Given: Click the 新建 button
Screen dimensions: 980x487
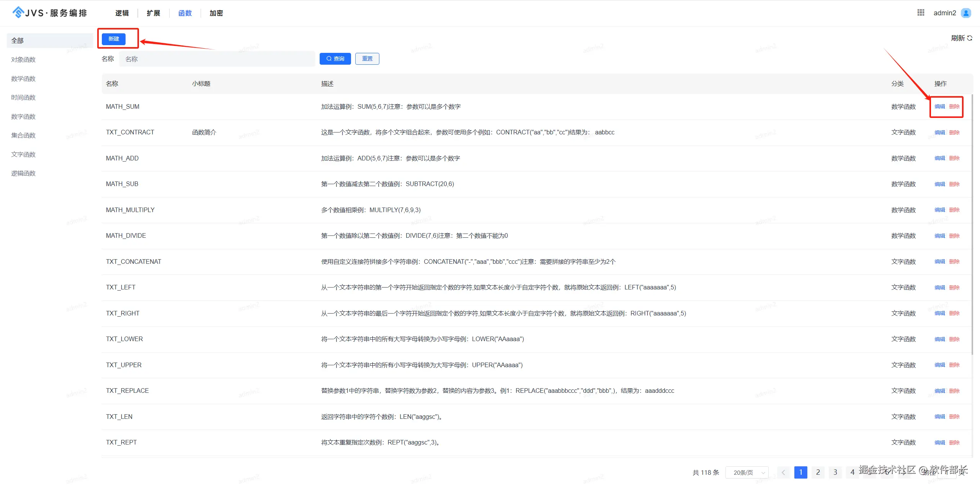Looking at the screenshot, I should tap(114, 39).
